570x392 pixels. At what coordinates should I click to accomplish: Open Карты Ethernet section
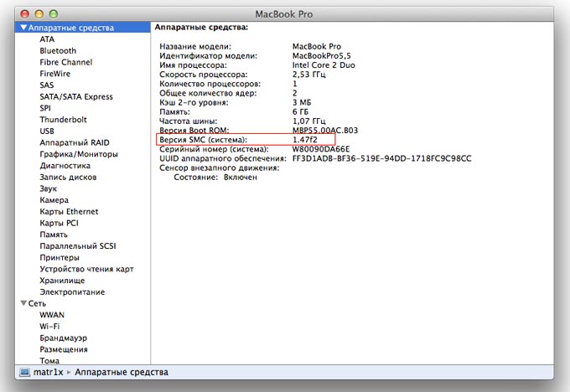[69, 211]
